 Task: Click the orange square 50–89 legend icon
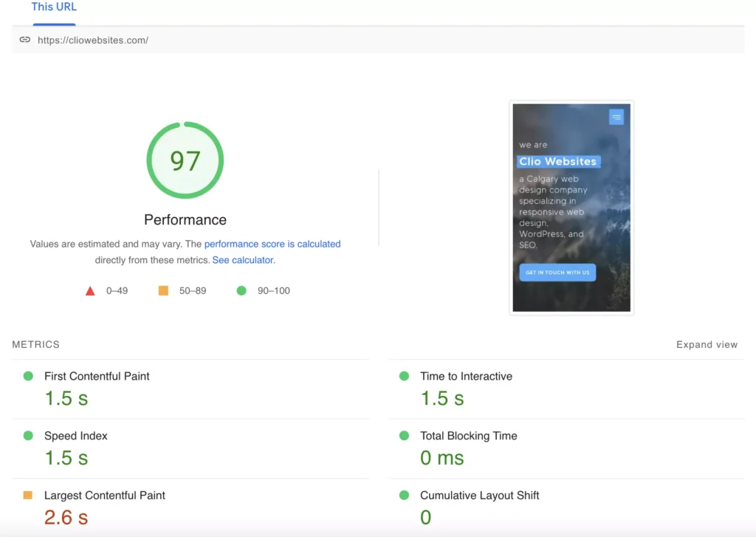pos(163,291)
